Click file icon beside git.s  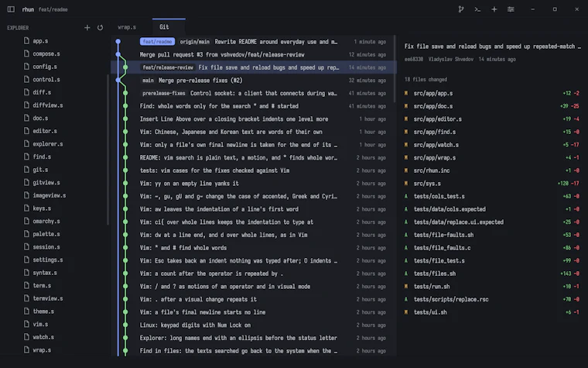pos(26,170)
